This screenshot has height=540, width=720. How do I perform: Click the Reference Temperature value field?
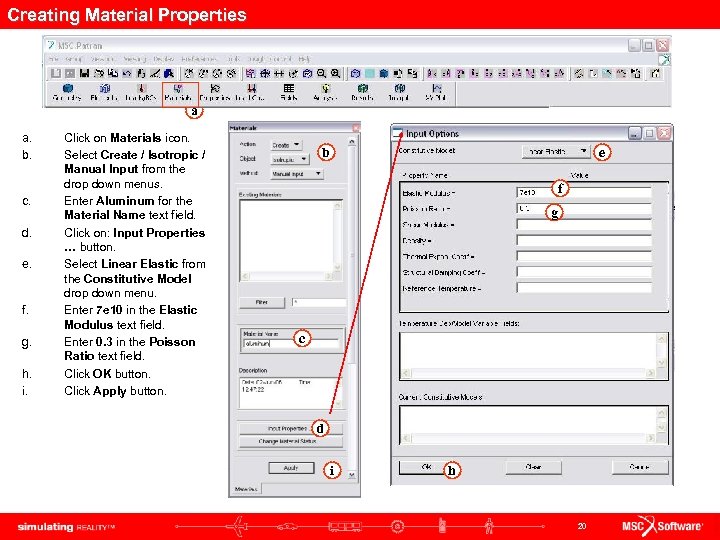coord(584,288)
